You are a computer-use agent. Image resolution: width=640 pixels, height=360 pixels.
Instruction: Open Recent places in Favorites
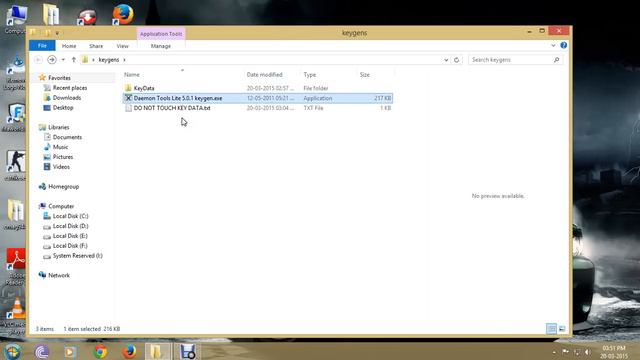point(70,88)
